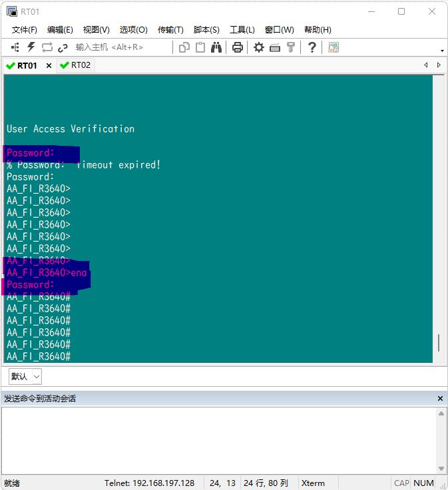Close the RT01 tab
The image size is (448, 490).
coord(49,66)
